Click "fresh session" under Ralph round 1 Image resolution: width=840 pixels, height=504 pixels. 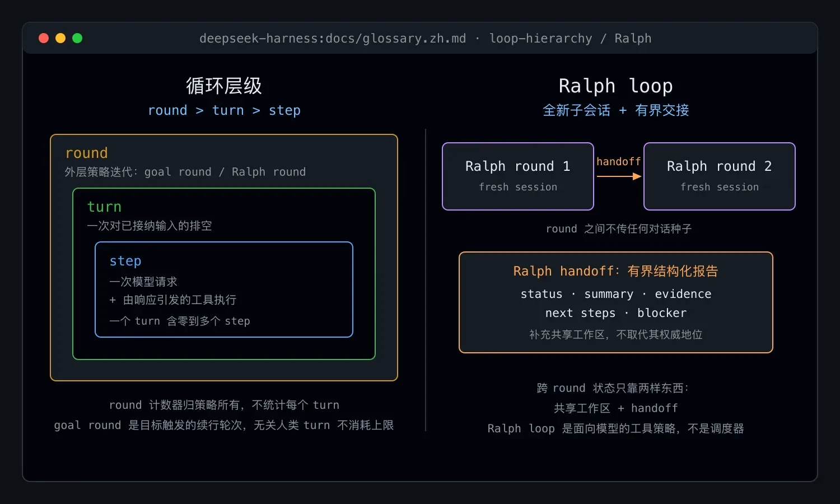(x=518, y=187)
